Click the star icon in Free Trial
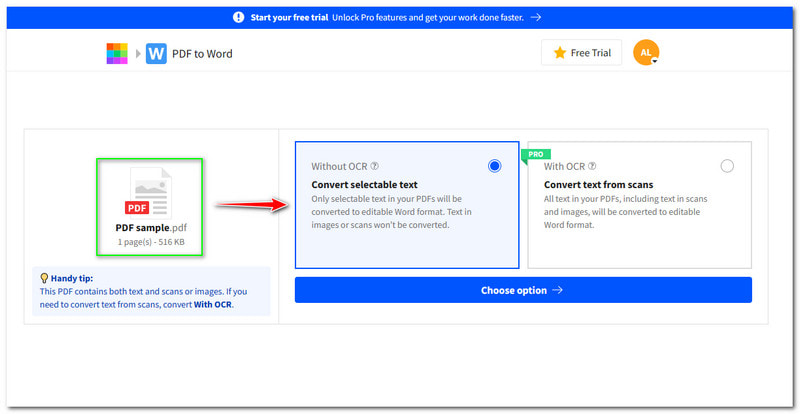The height and width of the screenshot is (414, 800). pyautogui.click(x=560, y=53)
